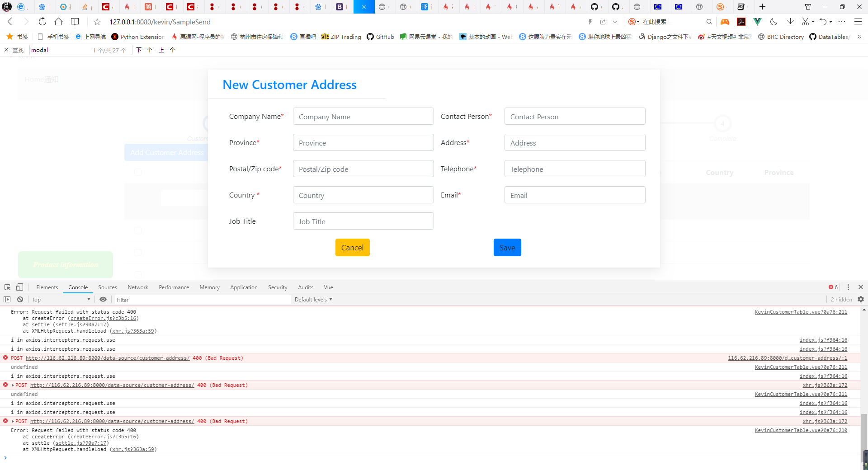This screenshot has width=868, height=470.
Task: Open the Memory tab
Action: [x=210, y=287]
